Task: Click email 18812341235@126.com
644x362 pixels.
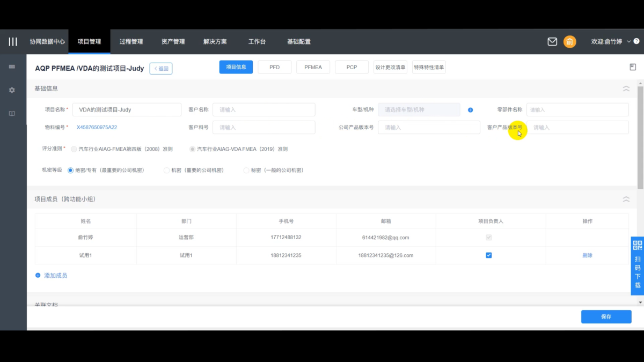Action: pos(386,255)
